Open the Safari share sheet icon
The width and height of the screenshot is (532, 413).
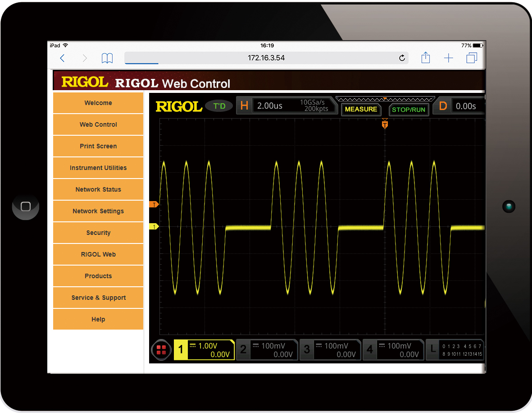click(x=425, y=58)
